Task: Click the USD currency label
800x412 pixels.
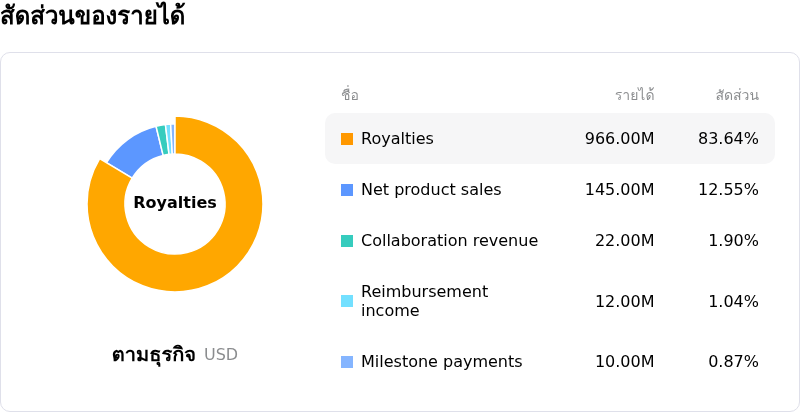Action: point(221,355)
